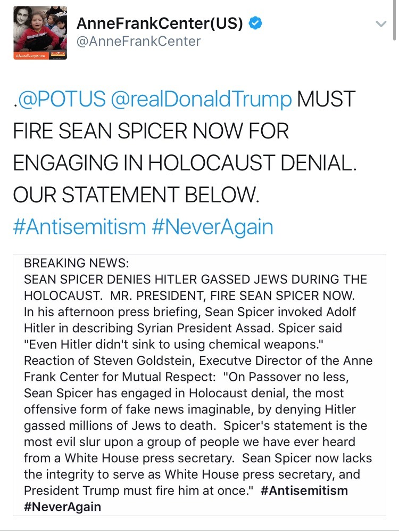Click the 'OUR STATEMENT BELOW.' tweet text
Screen dimensions: 399x532
point(136,195)
